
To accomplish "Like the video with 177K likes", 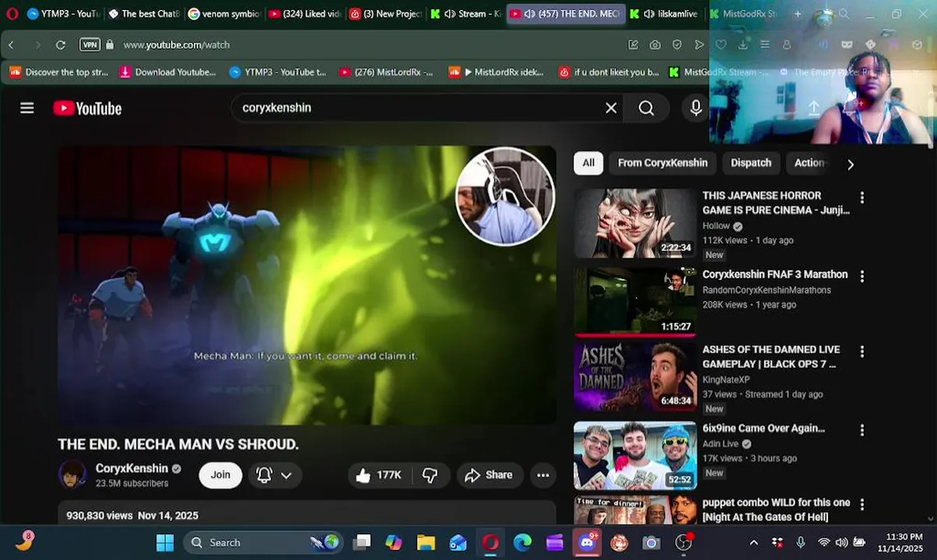I will 378,475.
